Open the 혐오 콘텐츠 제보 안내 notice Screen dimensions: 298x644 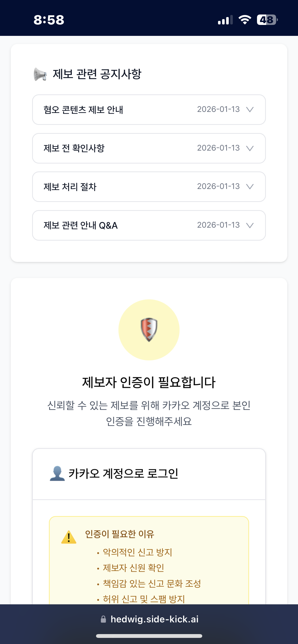tap(83, 110)
